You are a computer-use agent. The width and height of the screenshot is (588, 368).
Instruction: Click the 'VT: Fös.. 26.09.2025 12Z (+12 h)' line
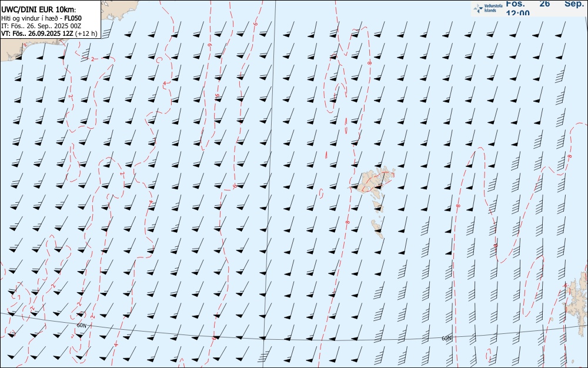click(x=49, y=34)
